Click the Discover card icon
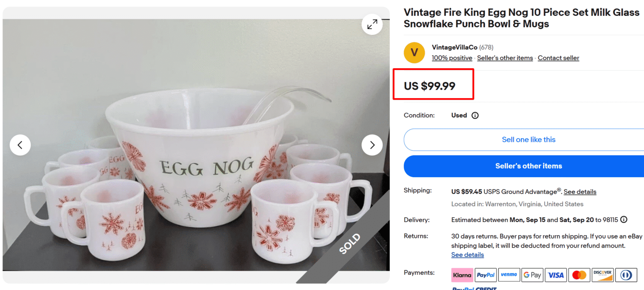This screenshot has width=644, height=290. [602, 275]
